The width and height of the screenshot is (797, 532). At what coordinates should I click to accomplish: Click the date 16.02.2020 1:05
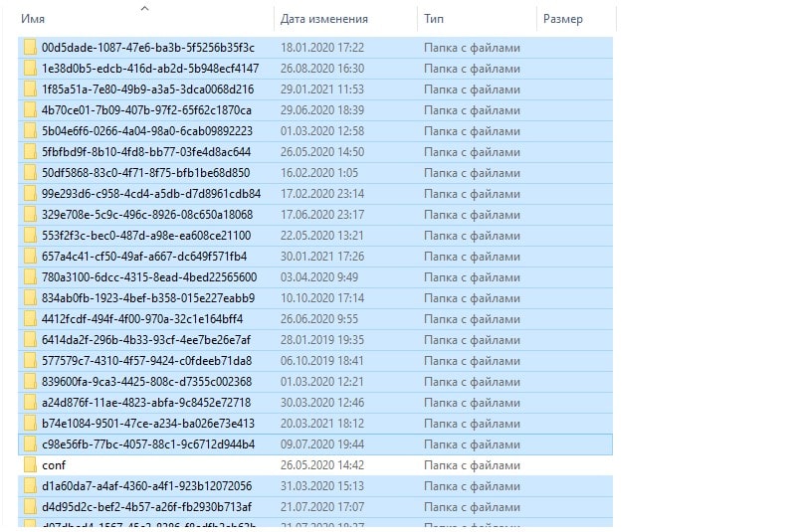(319, 172)
